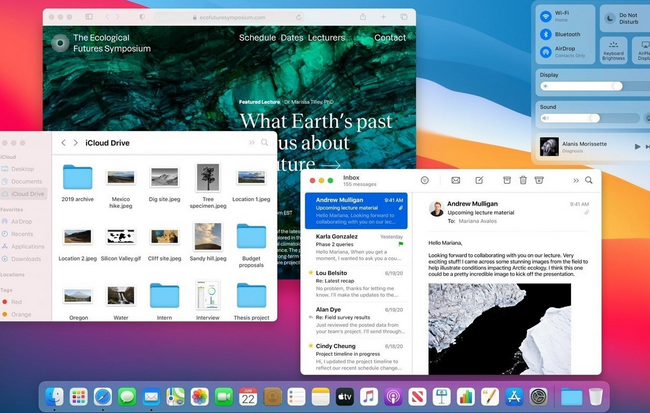The height and width of the screenshot is (413, 650).
Task: Click the Andrew Mulligan attachment paperclip in the message header
Action: coord(586,212)
